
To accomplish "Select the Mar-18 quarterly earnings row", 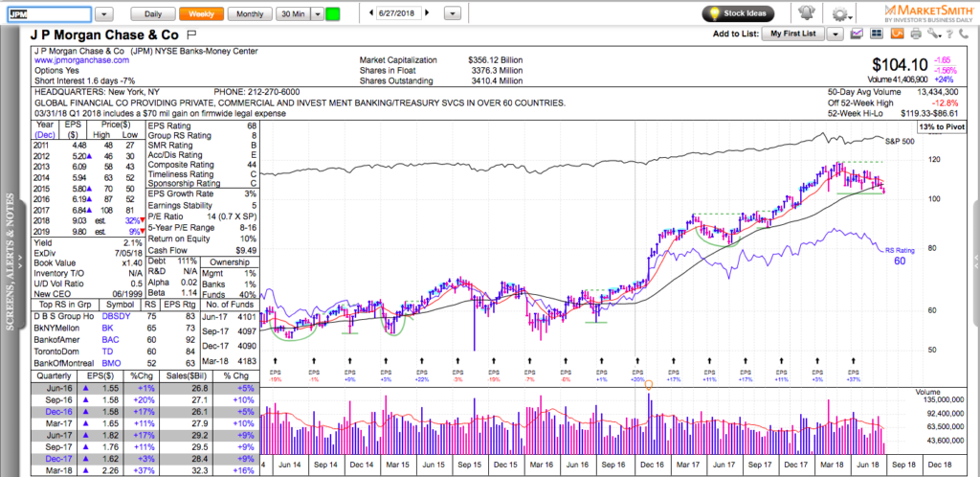I will 144,471.
